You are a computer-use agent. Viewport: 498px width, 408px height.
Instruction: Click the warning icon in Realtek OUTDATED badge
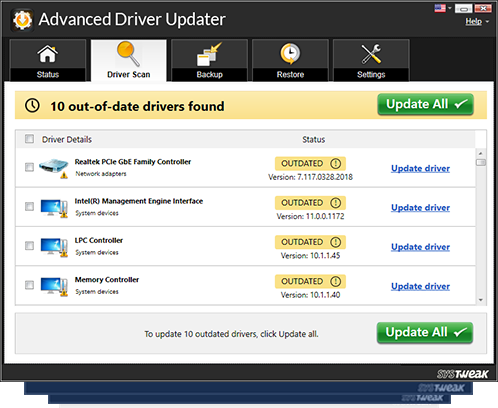[335, 163]
